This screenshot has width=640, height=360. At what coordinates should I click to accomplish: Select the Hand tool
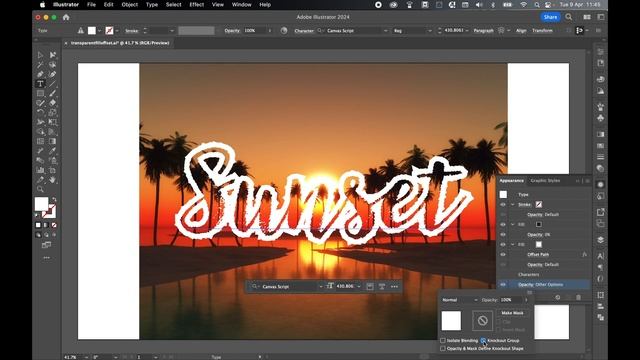[x=53, y=180]
